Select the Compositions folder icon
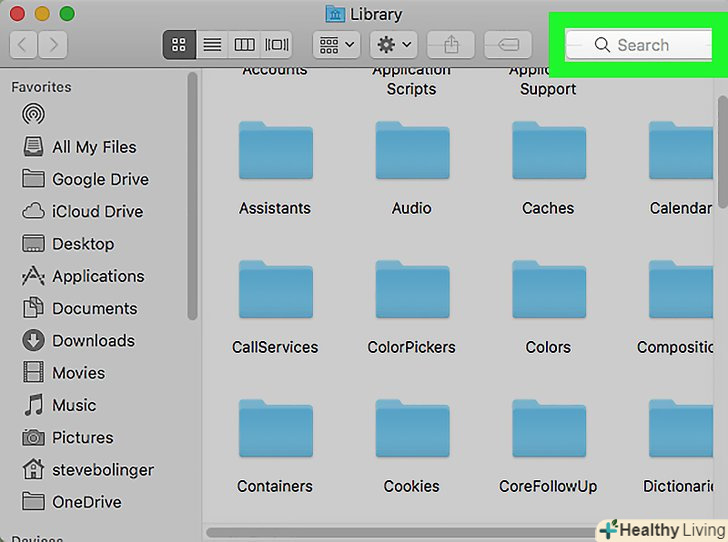This screenshot has height=542, width=728. pos(681,289)
